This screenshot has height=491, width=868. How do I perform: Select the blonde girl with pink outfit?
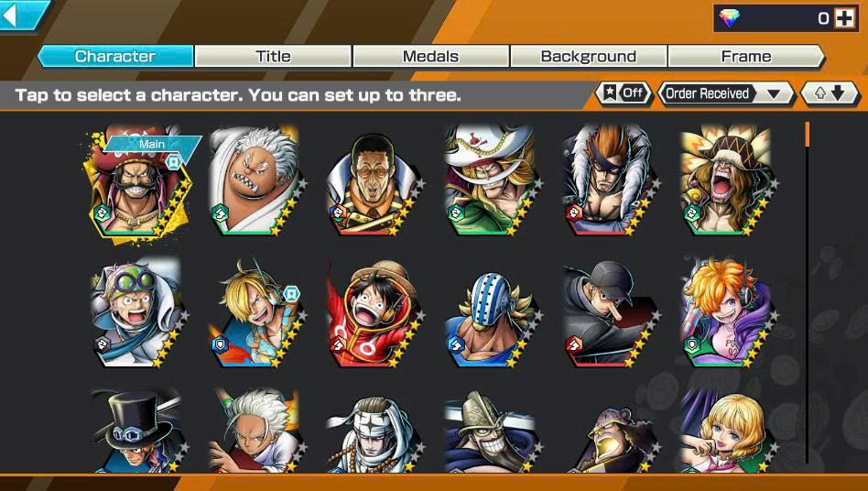tap(729, 431)
